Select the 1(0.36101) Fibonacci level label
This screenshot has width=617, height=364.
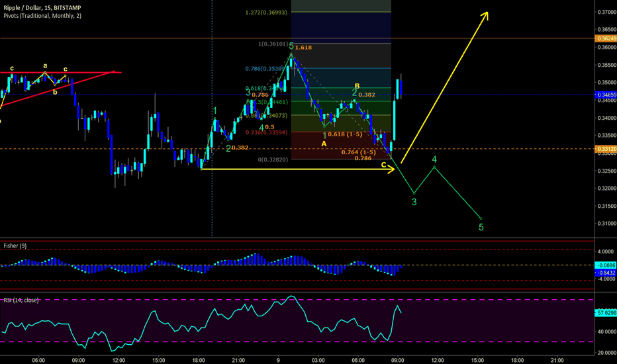click(x=273, y=44)
